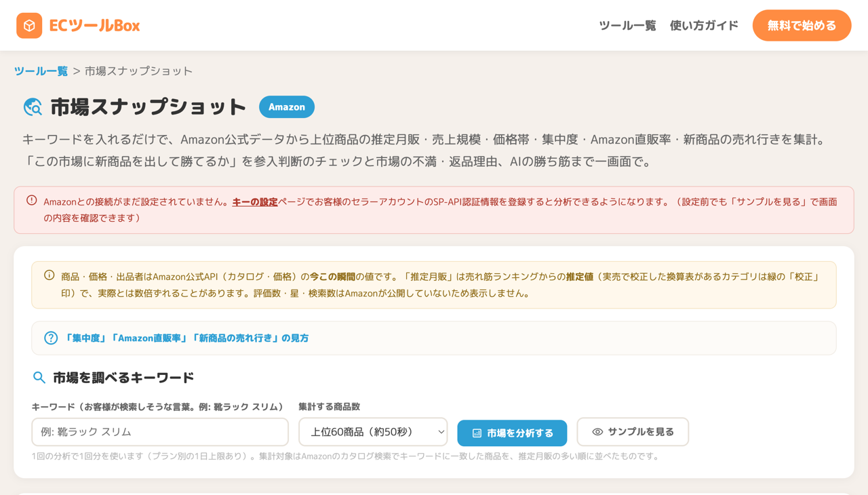Image resolution: width=868 pixels, height=495 pixels.
Task: Open the 集計する商品数 dropdown
Action: pos(373,432)
